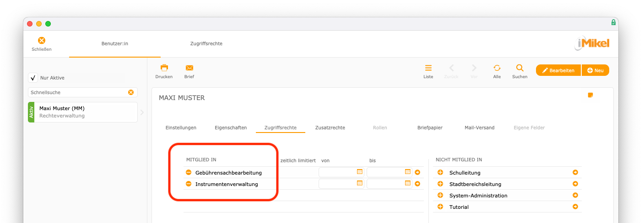Open the Suchen search tool
This screenshot has width=644, height=223.
click(520, 68)
